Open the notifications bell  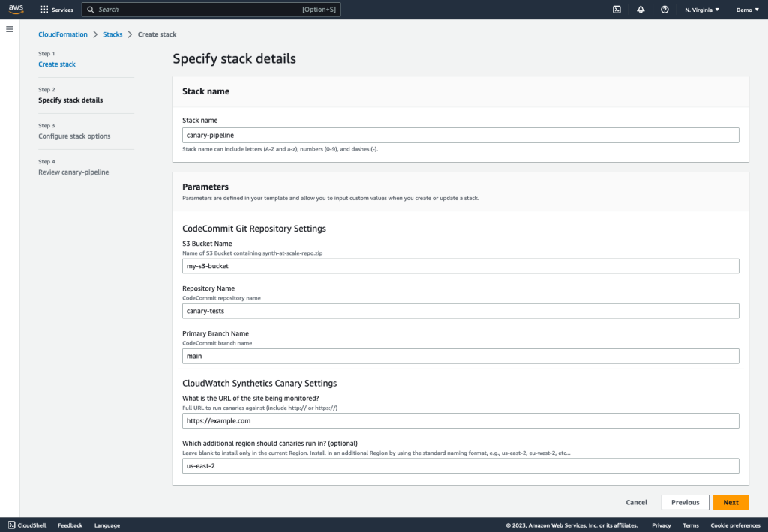click(x=640, y=10)
